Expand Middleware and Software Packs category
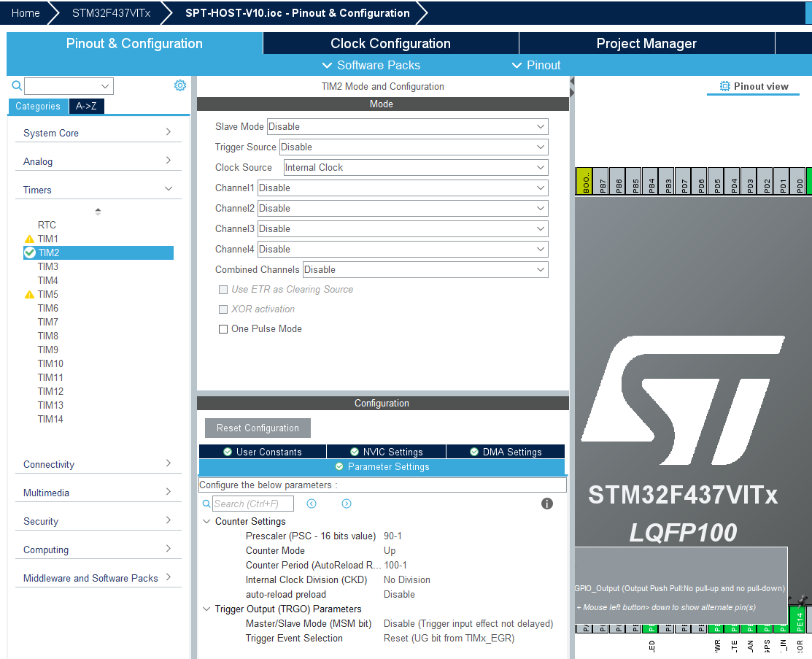 (98, 578)
